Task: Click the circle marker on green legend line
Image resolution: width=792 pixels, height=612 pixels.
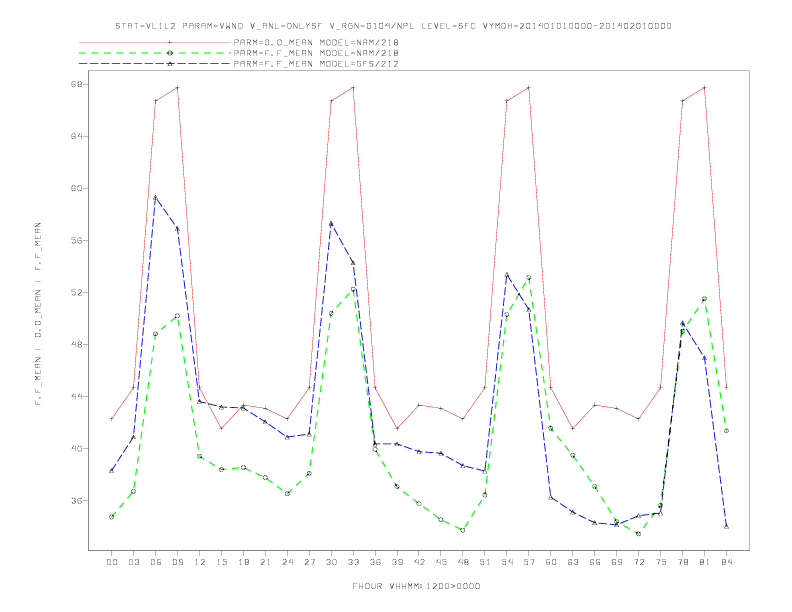Action: pos(170,53)
